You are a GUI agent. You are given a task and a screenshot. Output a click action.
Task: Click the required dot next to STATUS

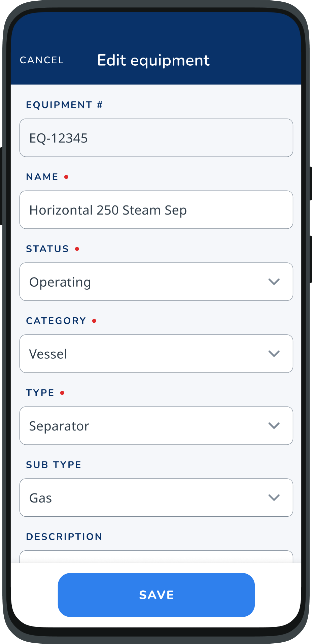[77, 248]
